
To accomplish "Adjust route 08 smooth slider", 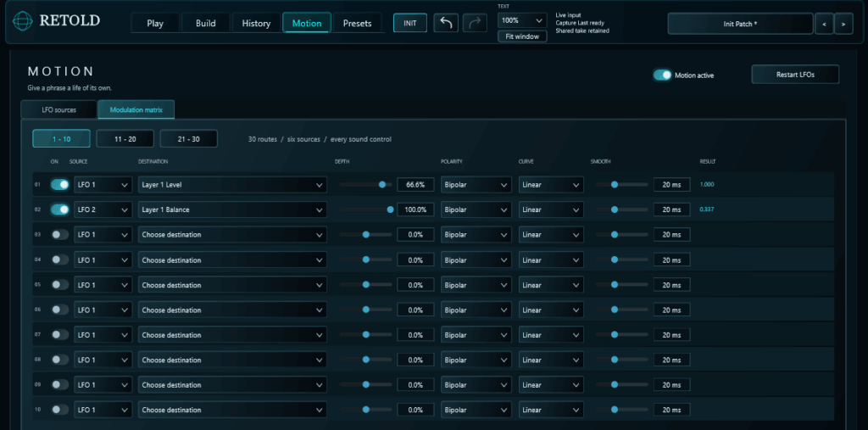I will [x=621, y=360].
